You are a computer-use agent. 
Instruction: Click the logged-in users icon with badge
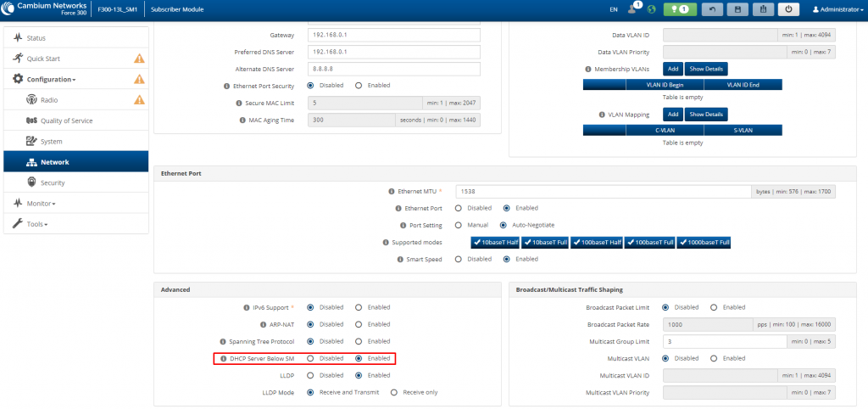(x=633, y=8)
